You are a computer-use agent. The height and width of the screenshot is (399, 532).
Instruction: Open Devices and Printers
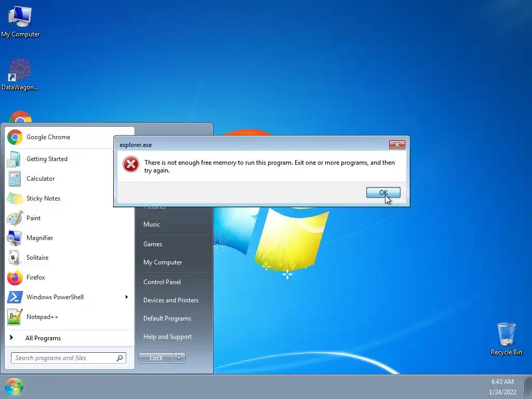(170, 300)
